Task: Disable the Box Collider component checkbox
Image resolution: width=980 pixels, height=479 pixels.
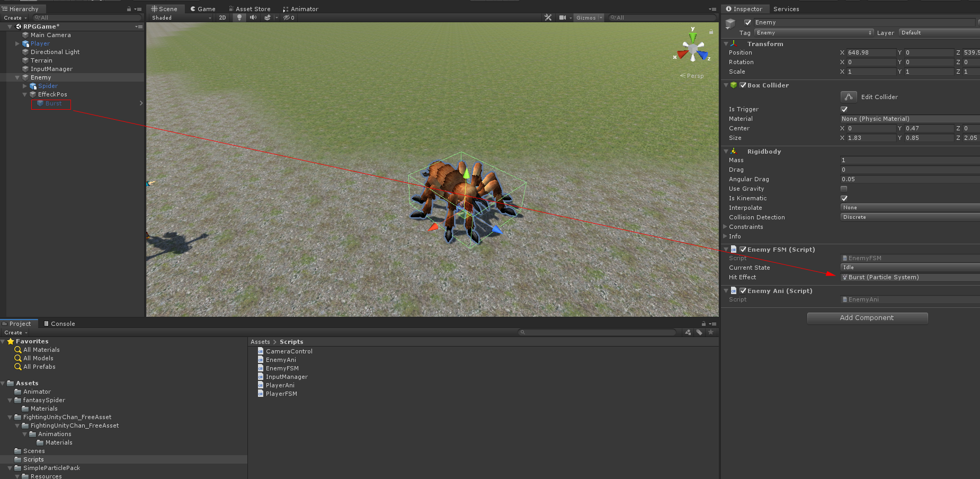Action: (x=743, y=85)
